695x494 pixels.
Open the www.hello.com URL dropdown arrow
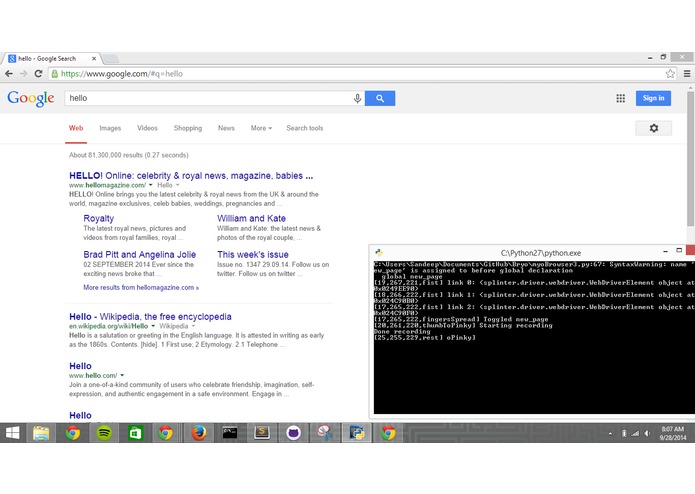(x=122, y=375)
